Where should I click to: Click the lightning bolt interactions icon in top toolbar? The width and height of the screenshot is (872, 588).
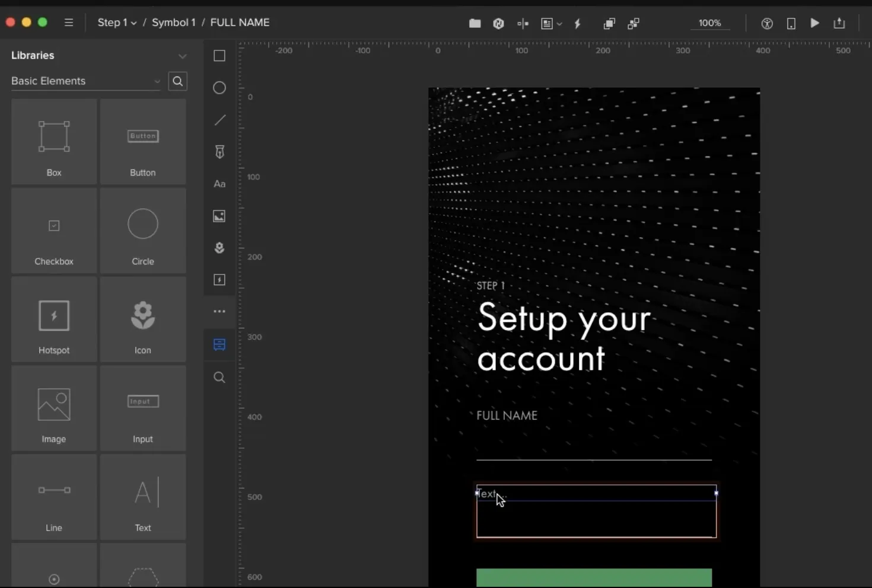[x=578, y=23]
